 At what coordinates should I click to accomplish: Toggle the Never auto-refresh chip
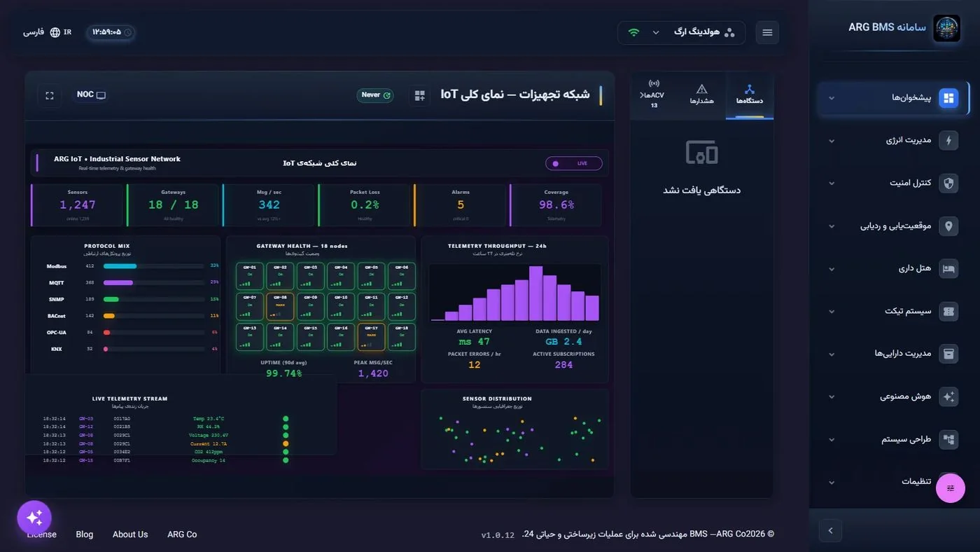tap(375, 95)
